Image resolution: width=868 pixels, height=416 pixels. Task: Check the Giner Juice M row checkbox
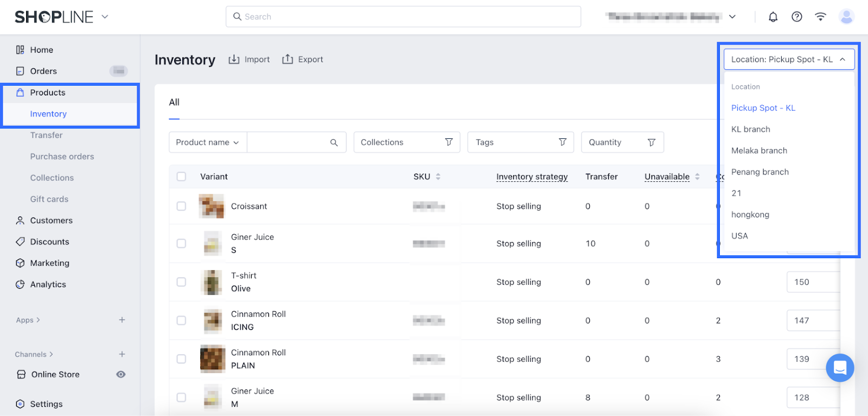click(x=181, y=398)
